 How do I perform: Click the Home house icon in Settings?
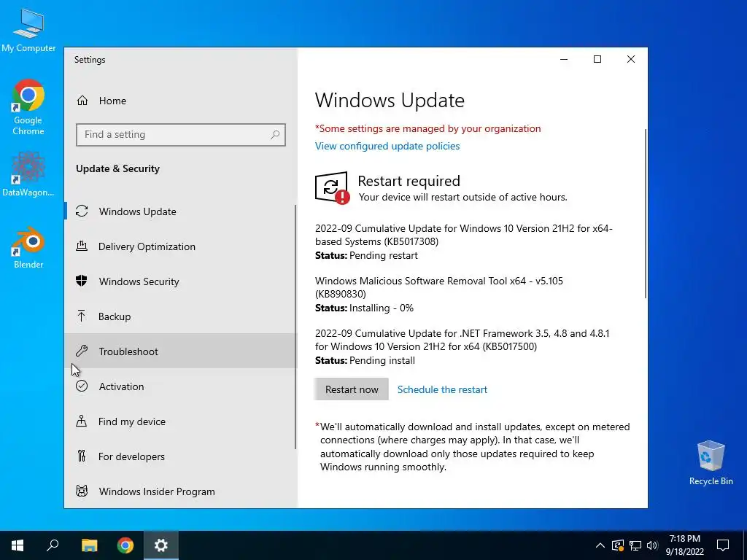click(82, 101)
